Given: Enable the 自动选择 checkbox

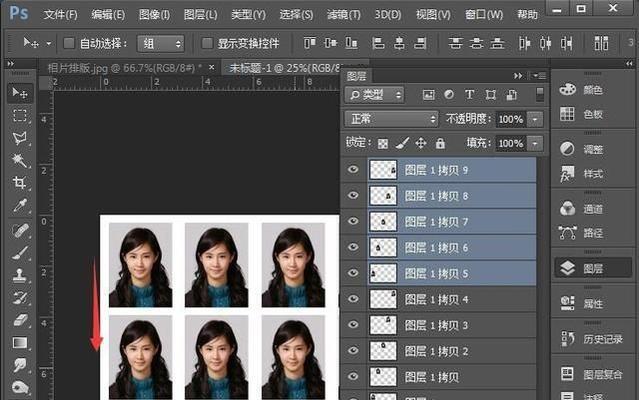Looking at the screenshot, I should 69,43.
